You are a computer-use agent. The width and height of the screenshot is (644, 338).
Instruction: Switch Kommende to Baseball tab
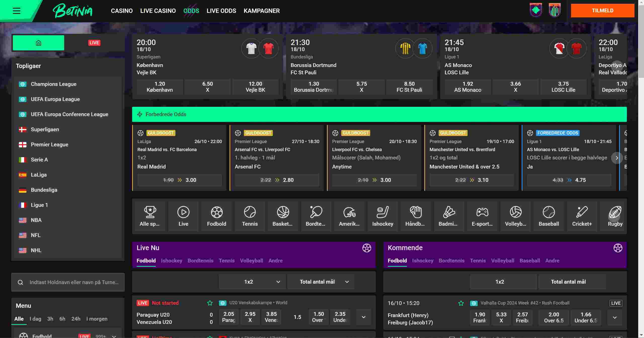tap(530, 261)
